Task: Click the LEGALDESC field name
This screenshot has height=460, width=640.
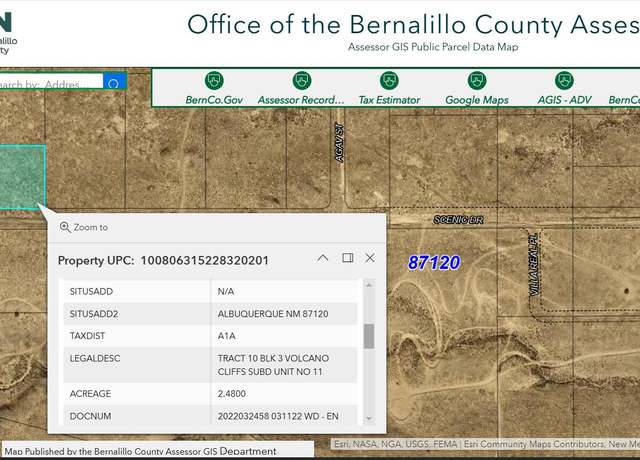Action: [95, 358]
